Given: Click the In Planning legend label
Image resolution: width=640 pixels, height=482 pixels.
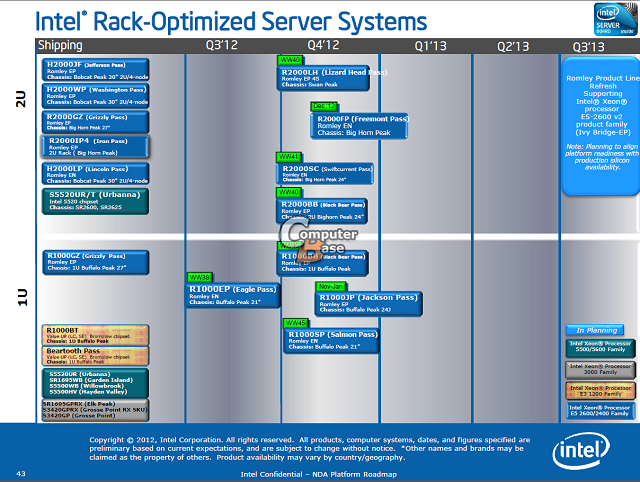Looking at the screenshot, I should 596,330.
